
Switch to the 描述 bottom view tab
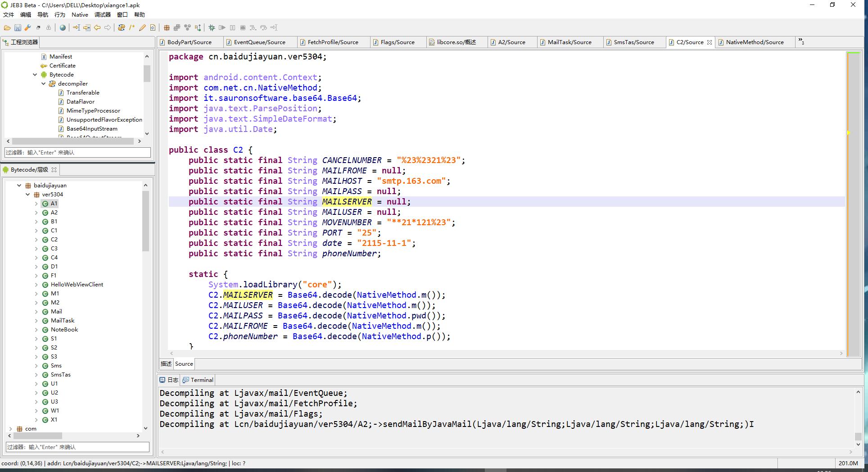(x=166, y=364)
